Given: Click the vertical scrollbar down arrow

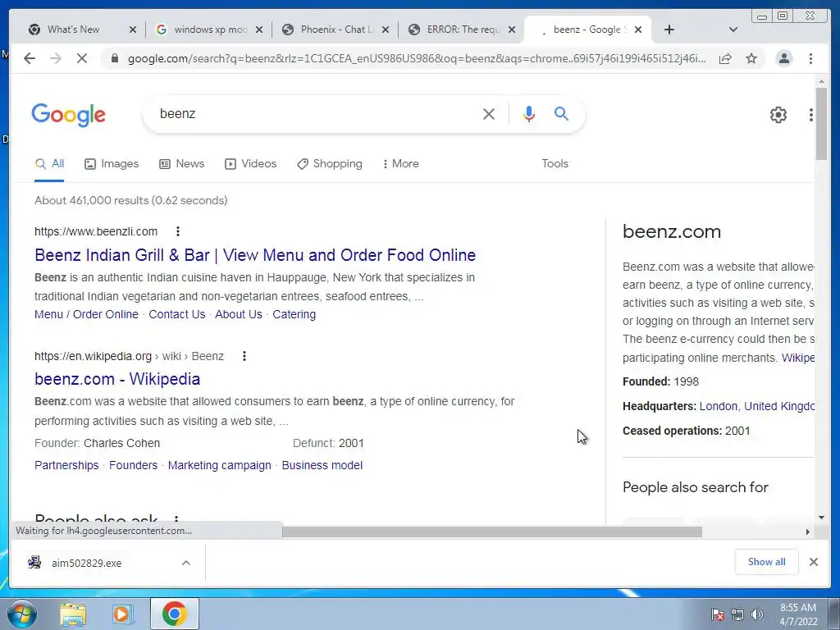Looking at the screenshot, I should tap(821, 518).
